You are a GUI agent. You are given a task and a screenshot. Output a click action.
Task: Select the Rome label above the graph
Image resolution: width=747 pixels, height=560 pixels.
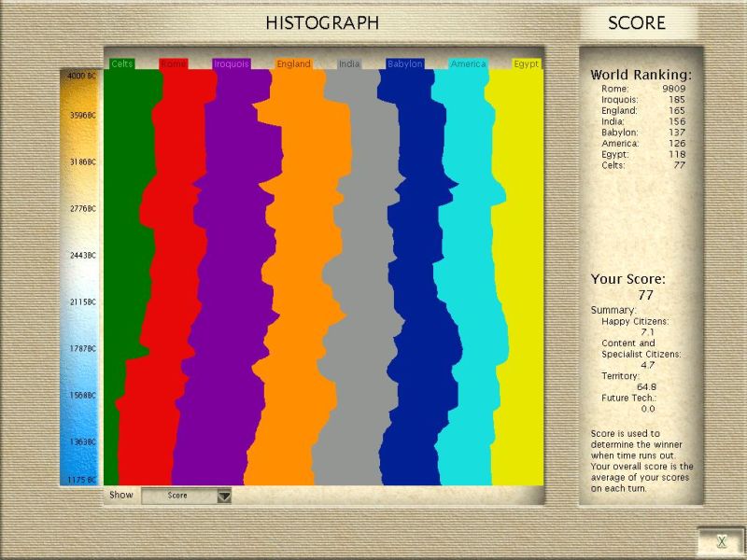[x=173, y=64]
